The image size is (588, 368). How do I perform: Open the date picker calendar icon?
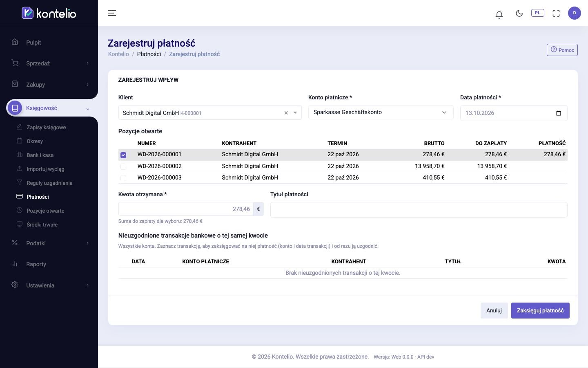tap(559, 113)
